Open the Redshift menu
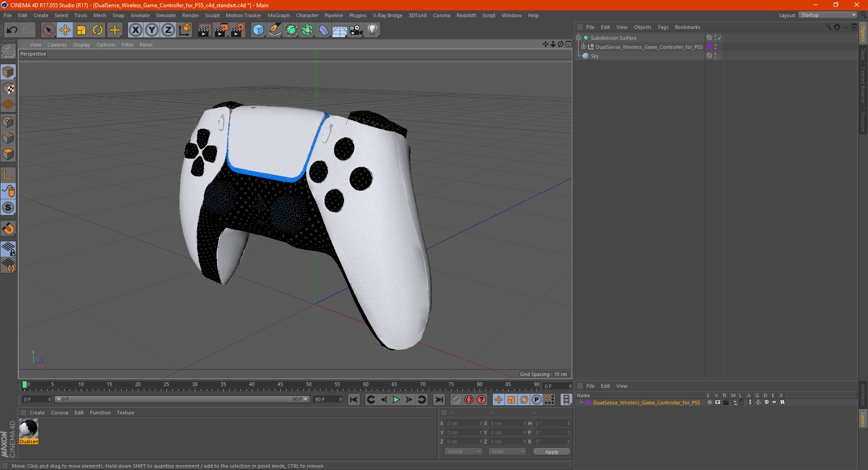868x470 pixels. [x=466, y=15]
